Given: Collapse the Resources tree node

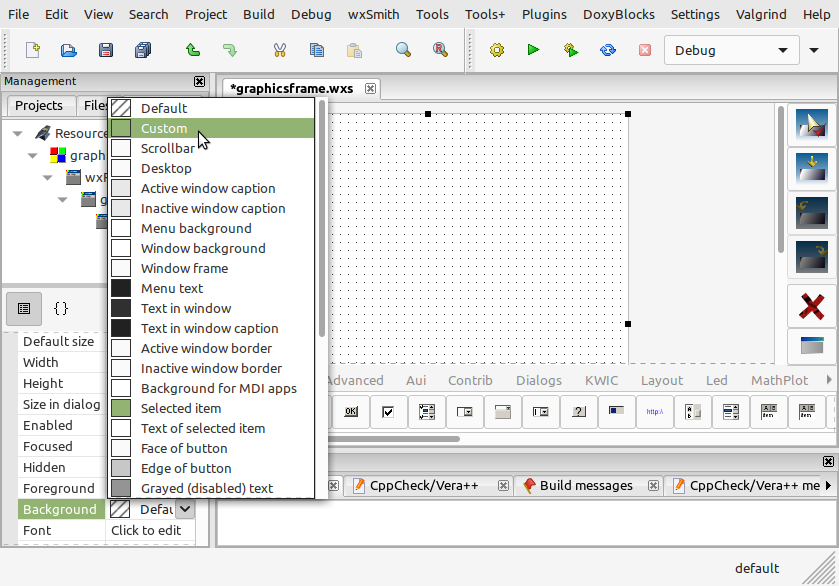Looking at the screenshot, I should (18, 133).
